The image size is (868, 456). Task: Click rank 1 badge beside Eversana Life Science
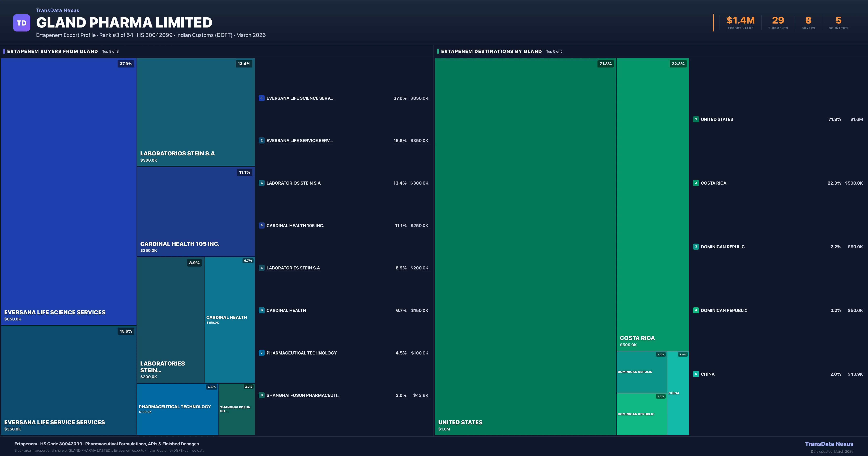261,98
